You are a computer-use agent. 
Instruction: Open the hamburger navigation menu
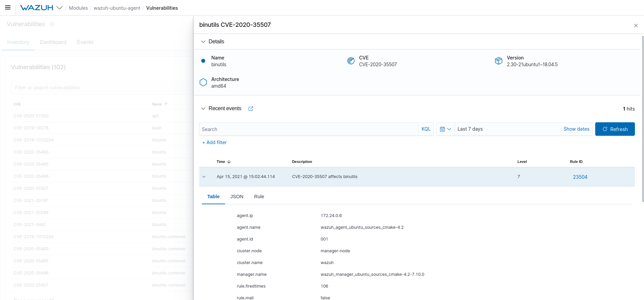[8, 7]
